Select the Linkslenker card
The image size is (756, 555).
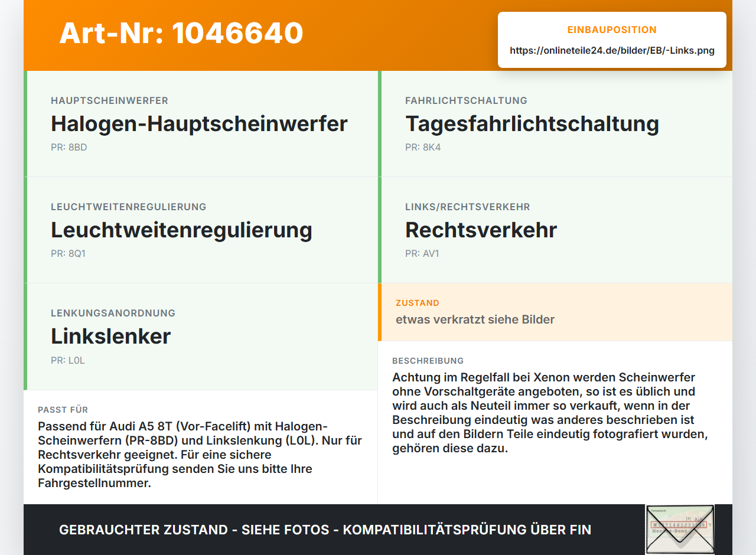(x=201, y=337)
